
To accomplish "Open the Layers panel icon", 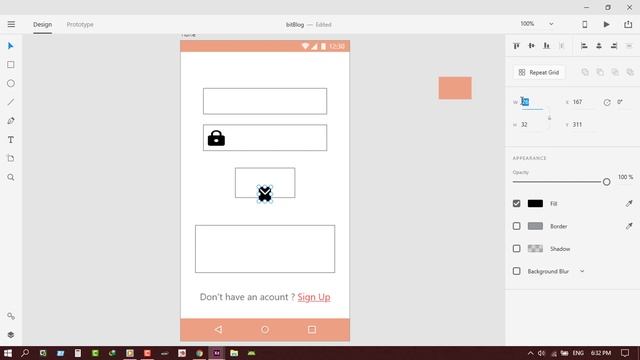I will pyautogui.click(x=11, y=335).
